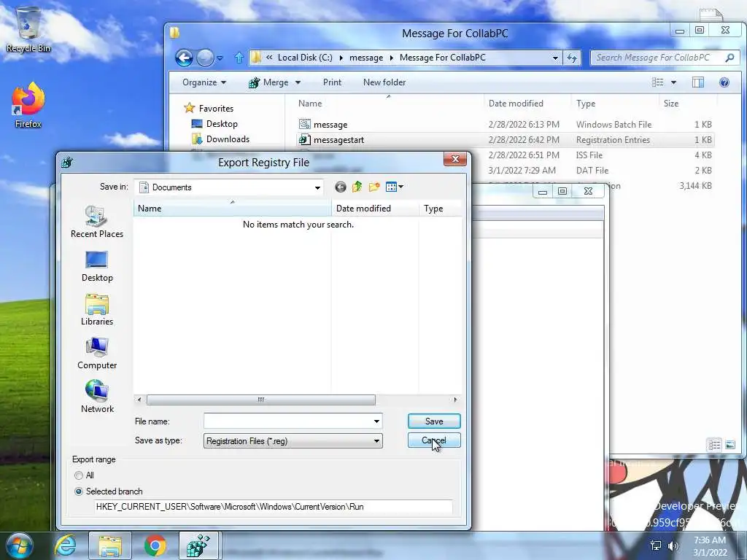Expand the Save in Documents dropdown
Viewport: 747px width, 560px height.
[x=317, y=187]
